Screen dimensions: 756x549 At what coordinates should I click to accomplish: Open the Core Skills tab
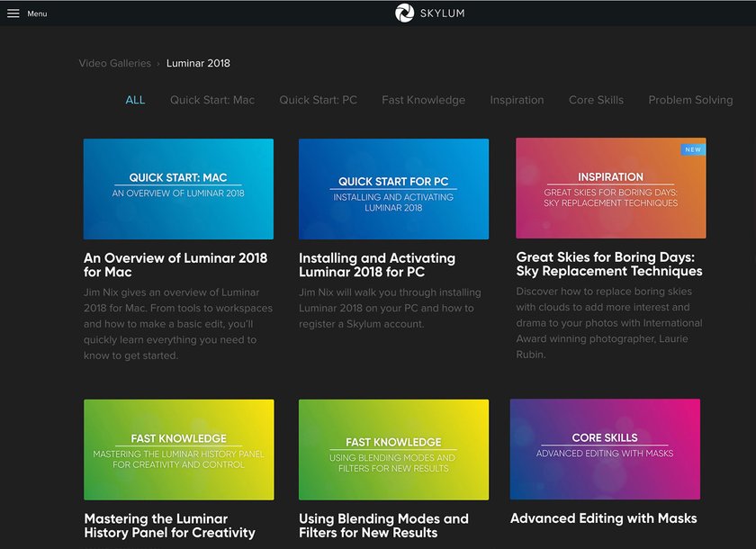coord(596,100)
